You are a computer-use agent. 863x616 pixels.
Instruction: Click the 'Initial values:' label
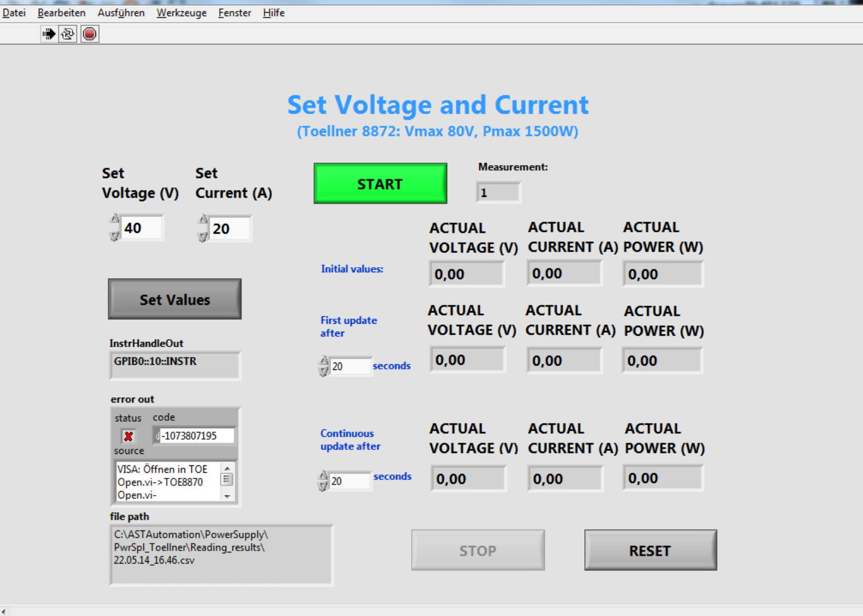tap(352, 269)
